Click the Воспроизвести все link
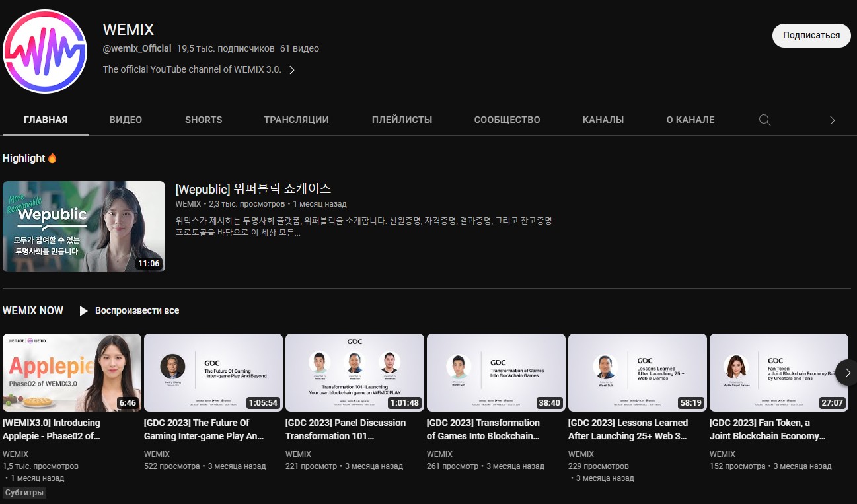This screenshot has height=504, width=857. pos(137,310)
